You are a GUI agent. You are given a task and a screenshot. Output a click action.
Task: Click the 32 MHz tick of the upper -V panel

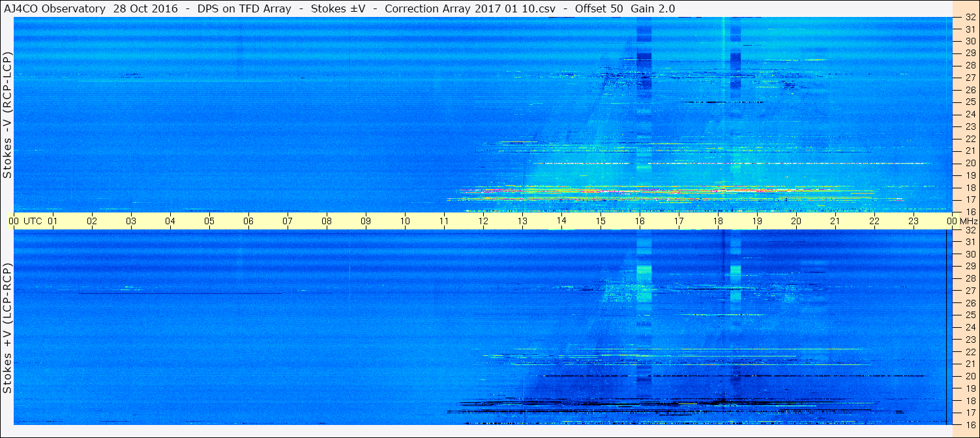point(970,18)
